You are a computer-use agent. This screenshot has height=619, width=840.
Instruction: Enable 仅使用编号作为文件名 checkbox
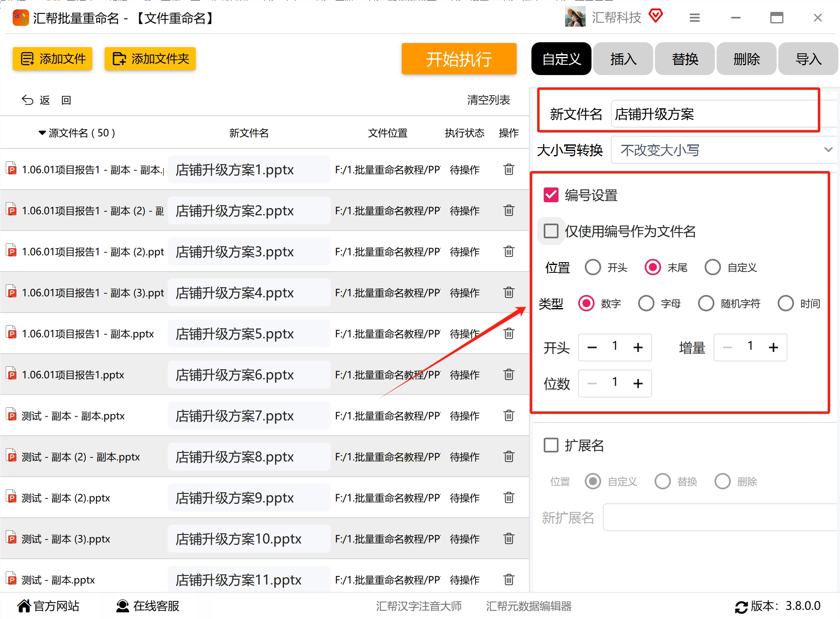(x=551, y=231)
